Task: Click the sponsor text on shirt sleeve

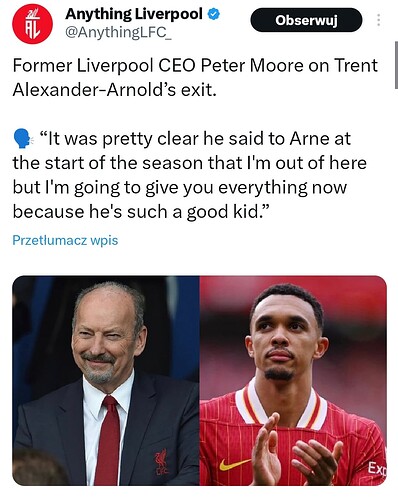Action: (377, 469)
